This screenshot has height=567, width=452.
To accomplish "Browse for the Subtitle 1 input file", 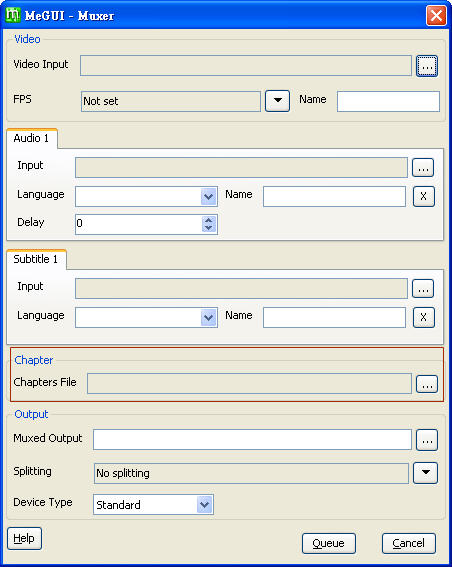I will click(x=423, y=289).
